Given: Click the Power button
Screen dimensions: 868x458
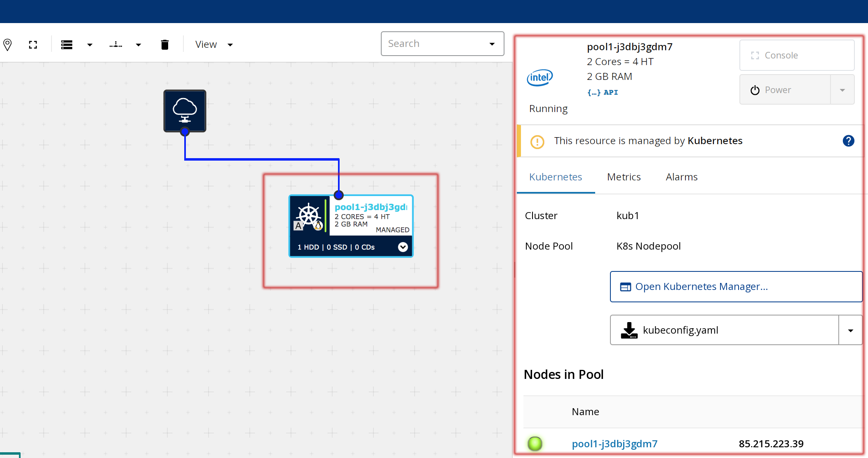Looking at the screenshot, I should click(x=785, y=90).
